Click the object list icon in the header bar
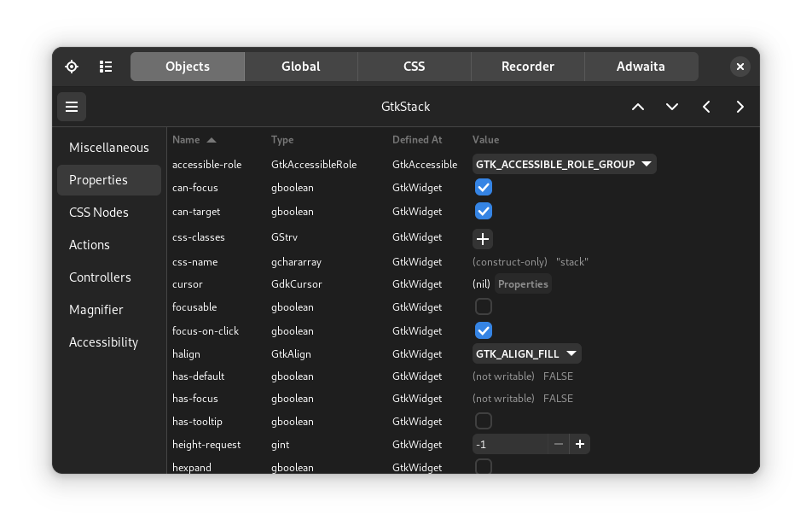Image resolution: width=812 pixels, height=531 pixels. pyautogui.click(x=106, y=66)
